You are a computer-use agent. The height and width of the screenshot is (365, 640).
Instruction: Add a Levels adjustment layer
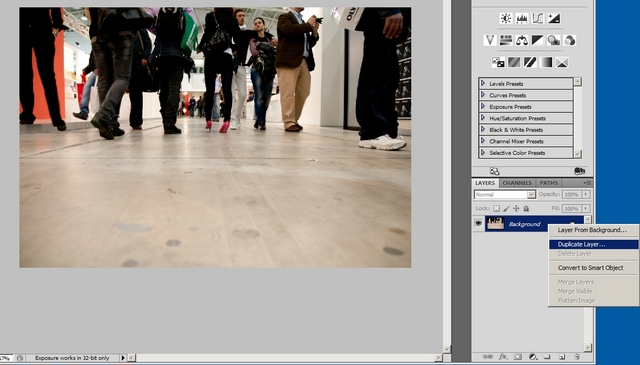522,18
